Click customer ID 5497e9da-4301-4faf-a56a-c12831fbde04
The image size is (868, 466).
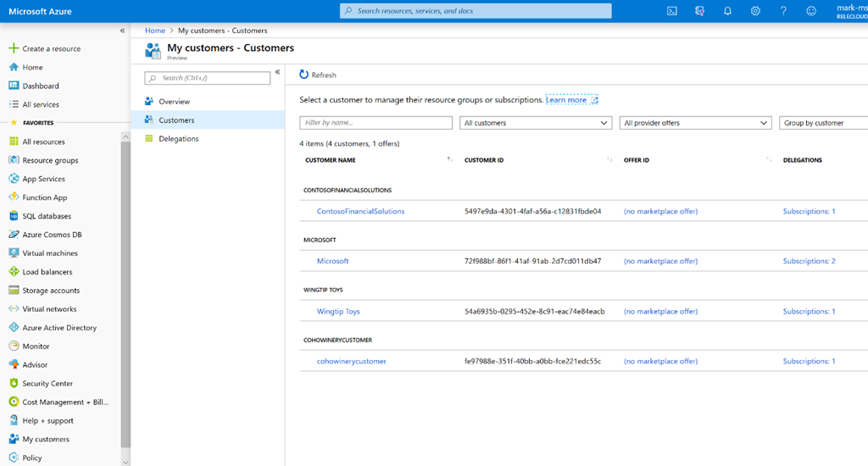pyautogui.click(x=532, y=212)
